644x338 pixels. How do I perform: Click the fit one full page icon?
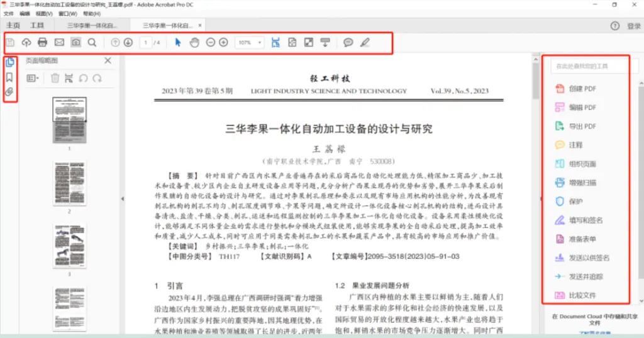pyautogui.click(x=292, y=42)
